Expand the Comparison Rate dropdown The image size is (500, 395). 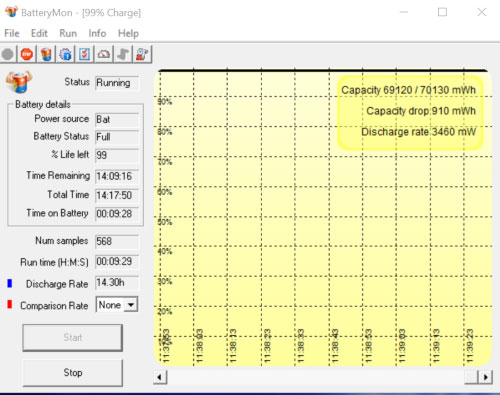click(x=131, y=305)
